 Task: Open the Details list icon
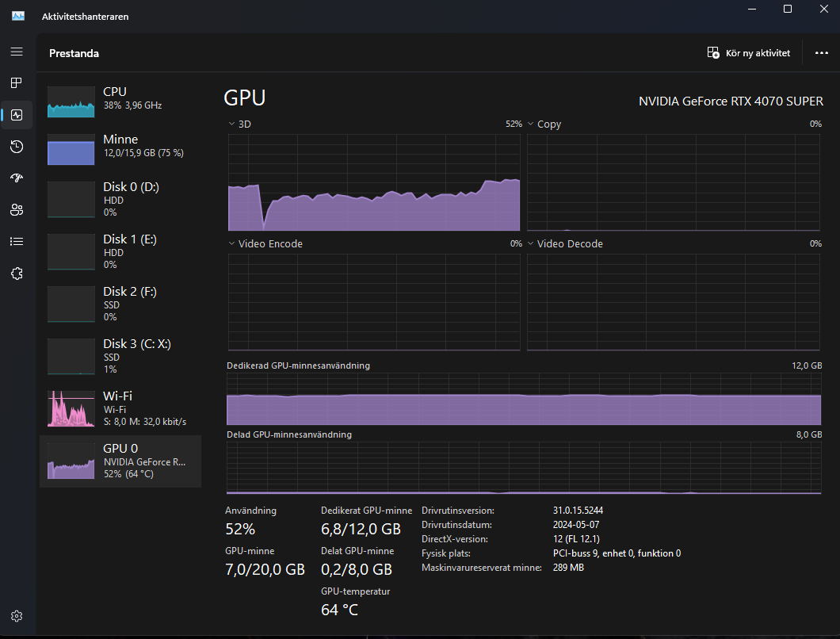(17, 241)
